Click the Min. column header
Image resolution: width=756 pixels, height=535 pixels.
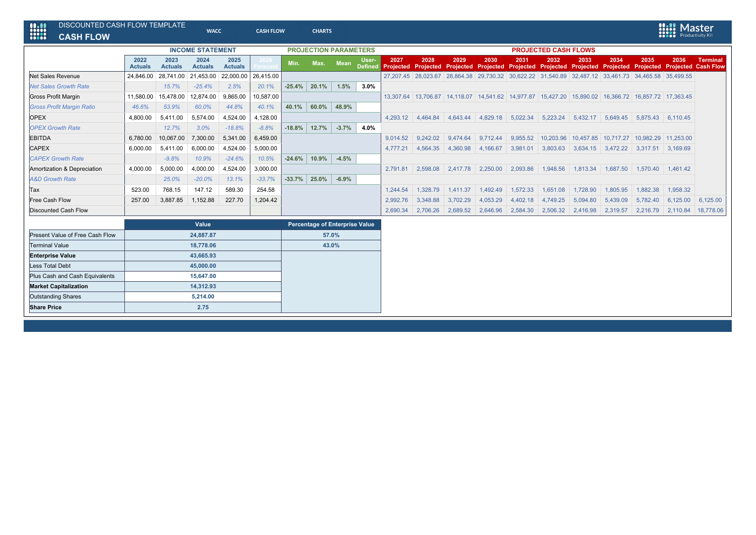point(293,64)
